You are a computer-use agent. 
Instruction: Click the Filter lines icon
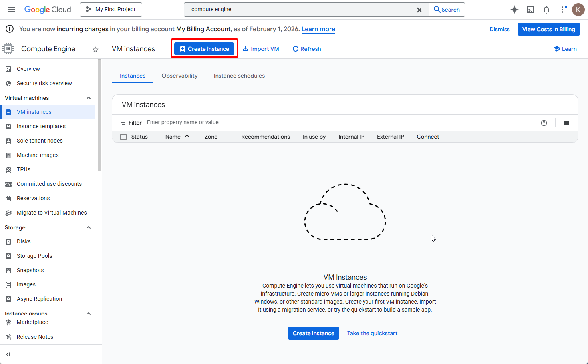pos(123,123)
